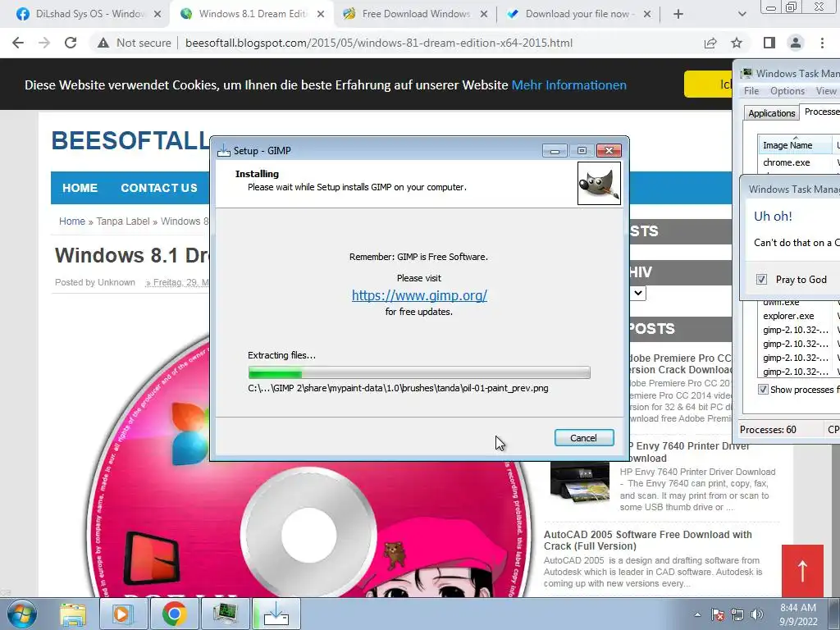
Task: Toggle the browser side panel icon
Action: [769, 43]
